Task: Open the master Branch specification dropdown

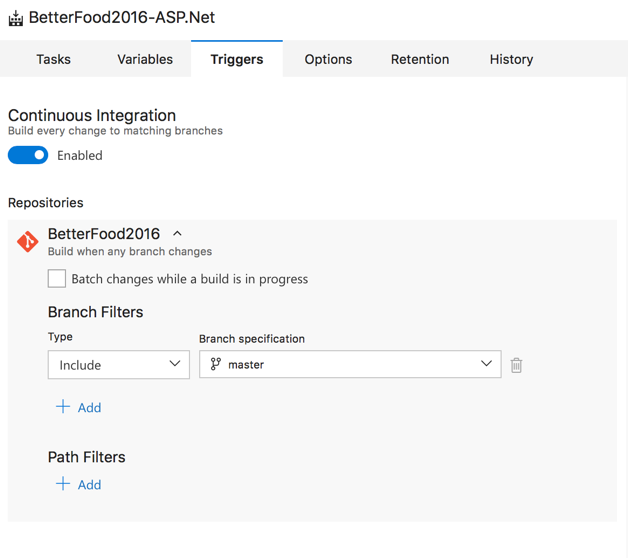Action: (350, 364)
